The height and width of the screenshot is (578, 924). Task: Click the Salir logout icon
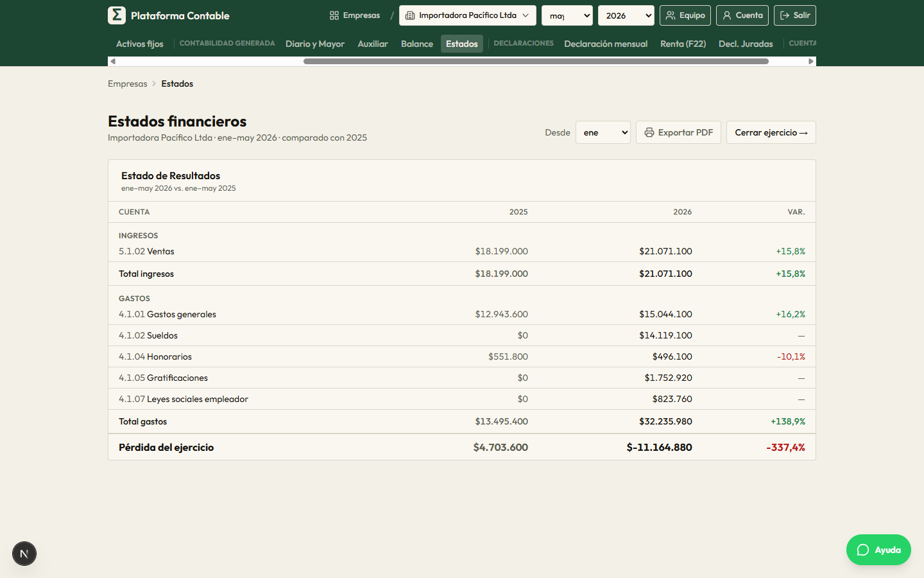pyautogui.click(x=785, y=15)
